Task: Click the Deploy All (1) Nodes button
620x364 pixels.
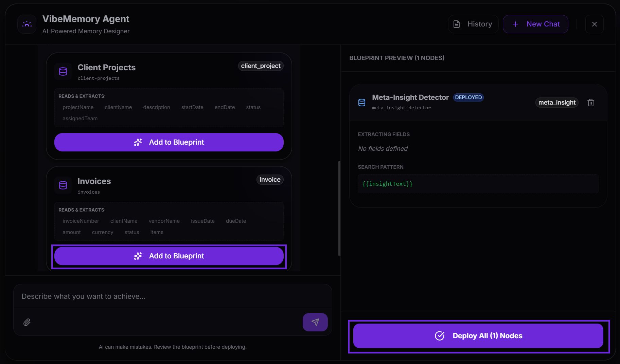Action: pyautogui.click(x=478, y=336)
